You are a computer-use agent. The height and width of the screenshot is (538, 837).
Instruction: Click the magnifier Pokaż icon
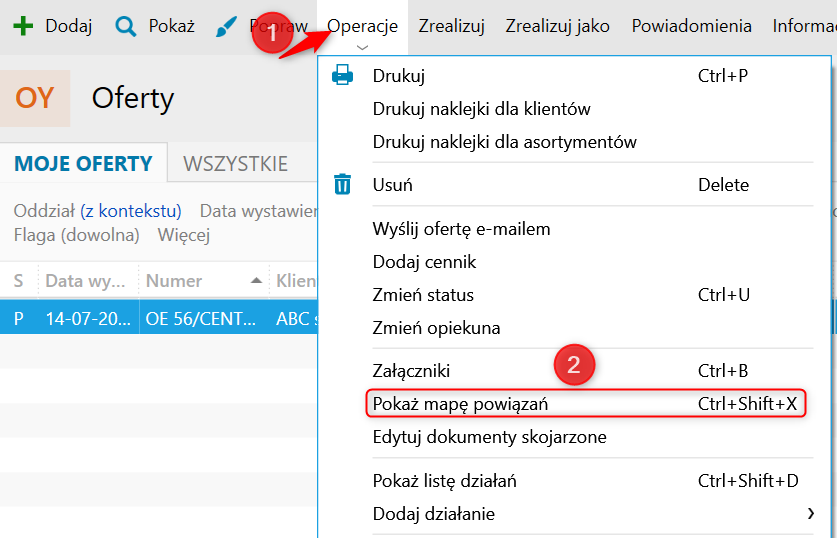click(x=126, y=26)
